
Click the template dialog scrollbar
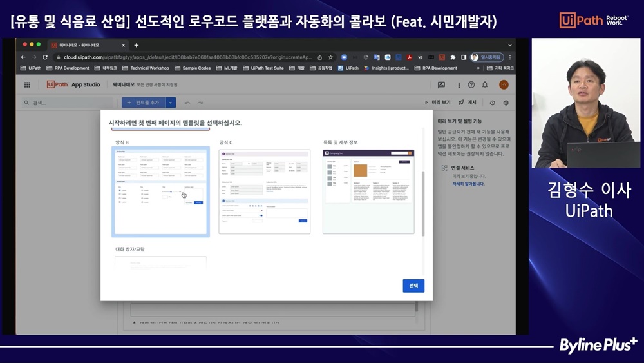(x=423, y=204)
